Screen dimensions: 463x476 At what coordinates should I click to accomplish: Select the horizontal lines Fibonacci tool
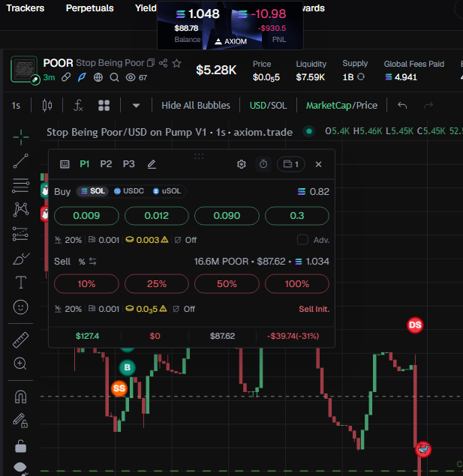[x=21, y=185]
